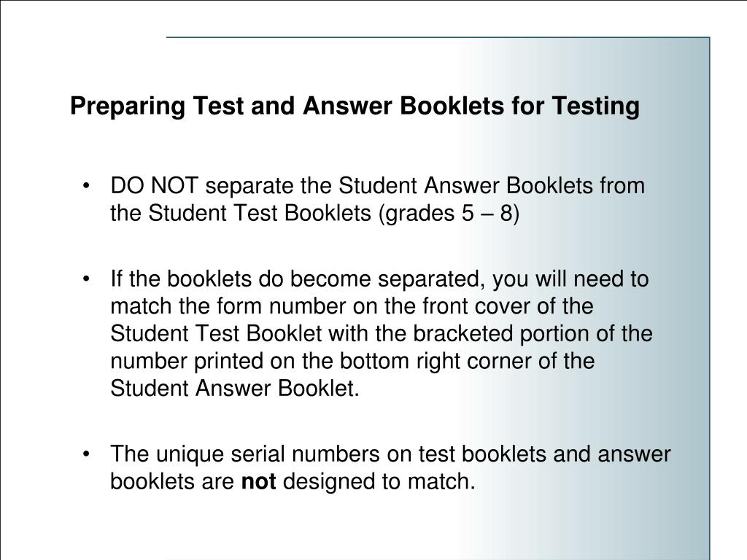The width and height of the screenshot is (747, 560).
Task: Click the words "designed to match."
Action: tap(379, 481)
